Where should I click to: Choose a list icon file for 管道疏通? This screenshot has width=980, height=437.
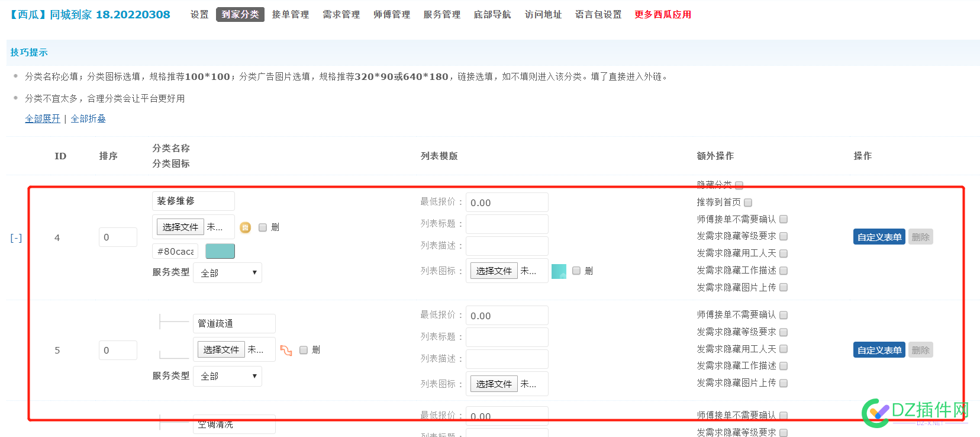[x=494, y=384]
